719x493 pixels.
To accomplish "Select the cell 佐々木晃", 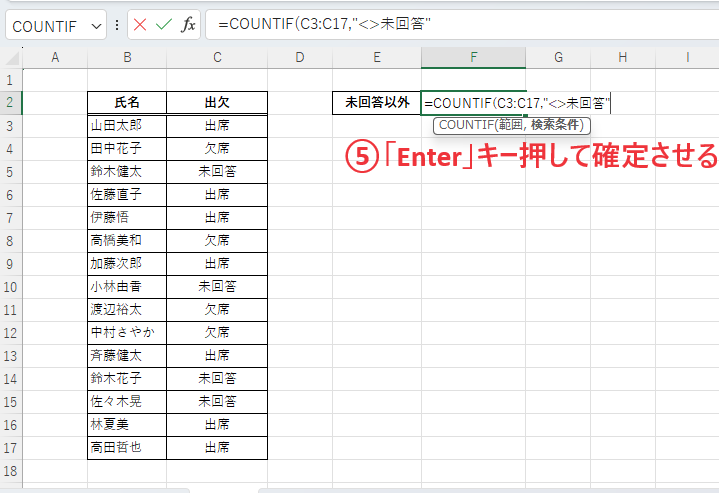I will click(x=127, y=402).
